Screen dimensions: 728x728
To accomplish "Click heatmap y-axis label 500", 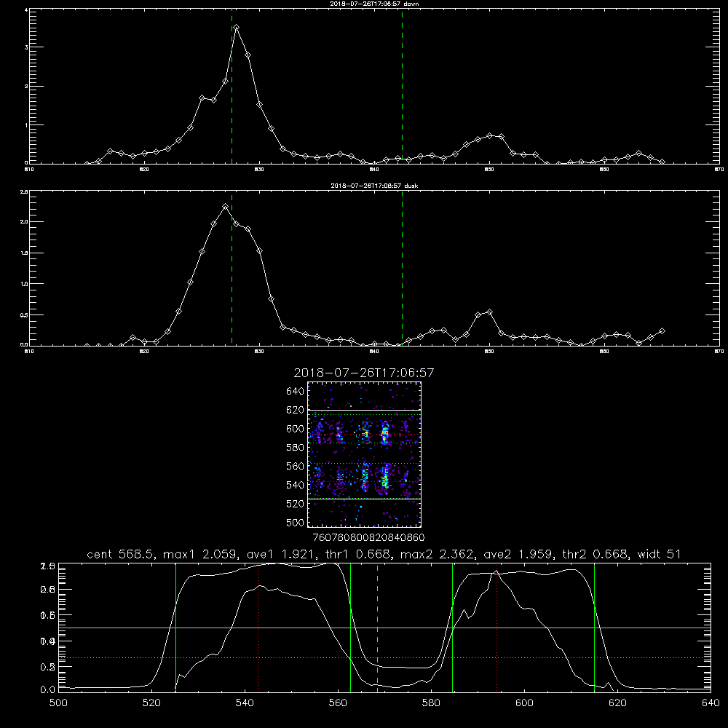I will pyautogui.click(x=296, y=523).
